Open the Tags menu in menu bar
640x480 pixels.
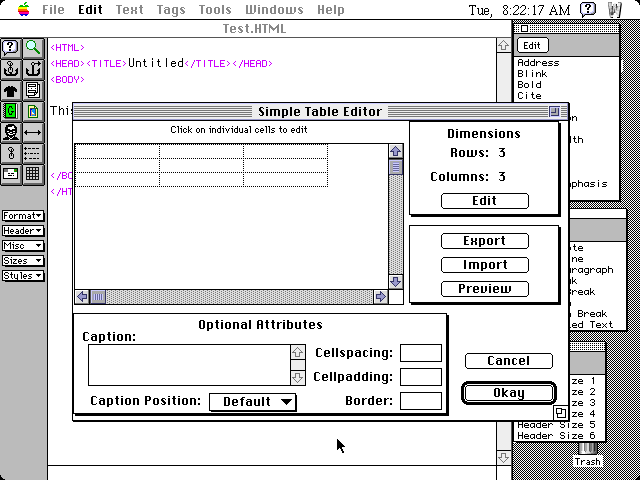(x=170, y=10)
